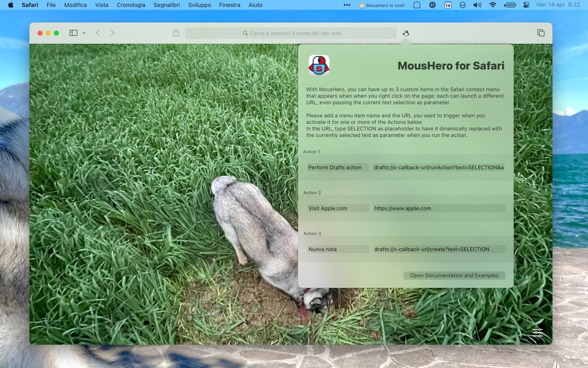This screenshot has height=368, width=588.
Task: Open the Safari application menu
Action: coord(30,5)
